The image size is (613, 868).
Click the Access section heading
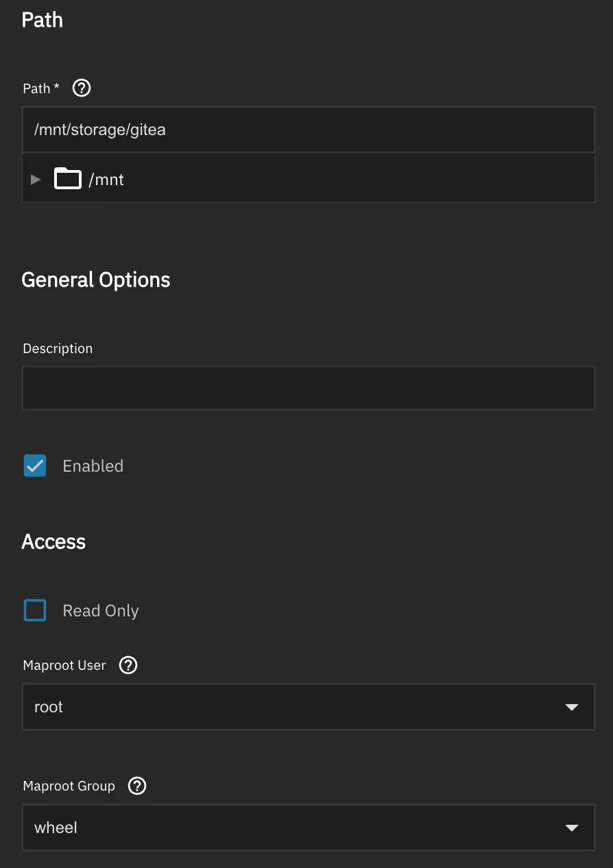click(53, 541)
